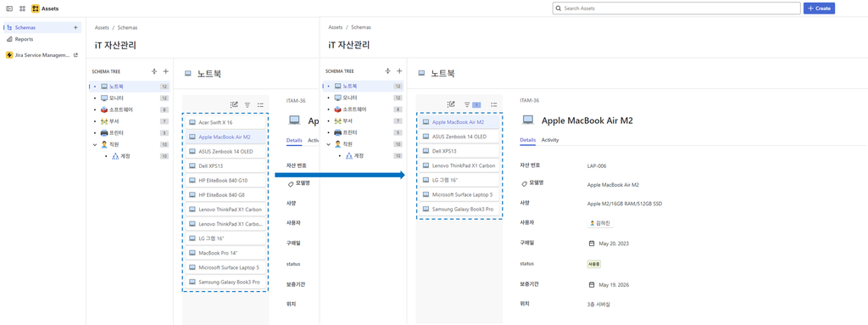Select 프린터 in the filtered view schema tree
Image resolution: width=868 pixels, height=325 pixels.
(363, 133)
